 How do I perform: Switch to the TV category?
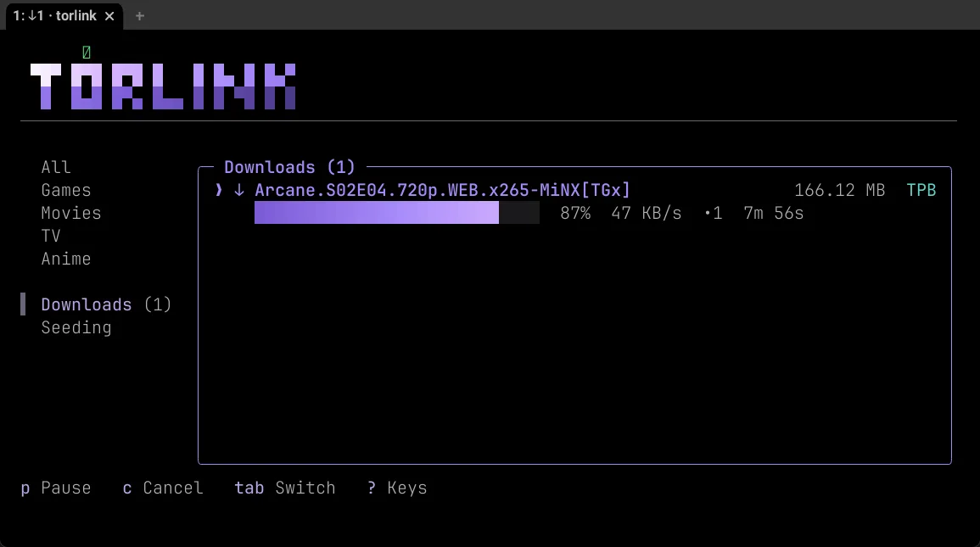(51, 236)
